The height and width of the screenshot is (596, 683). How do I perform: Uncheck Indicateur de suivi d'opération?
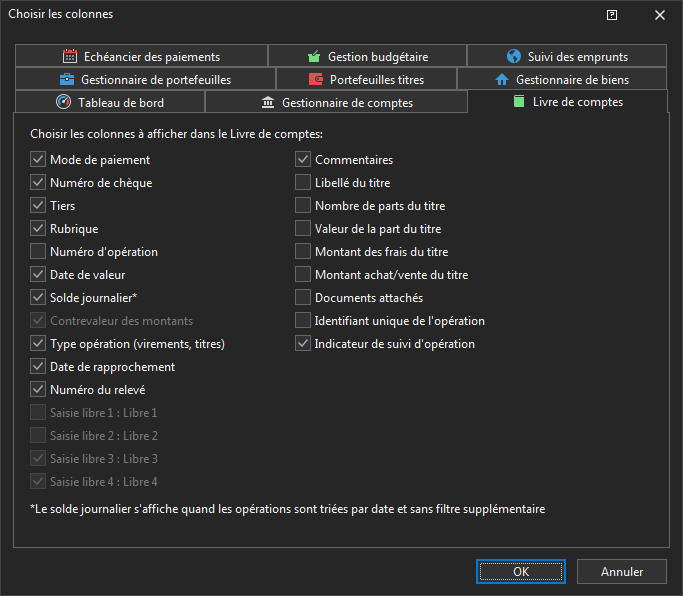303,344
